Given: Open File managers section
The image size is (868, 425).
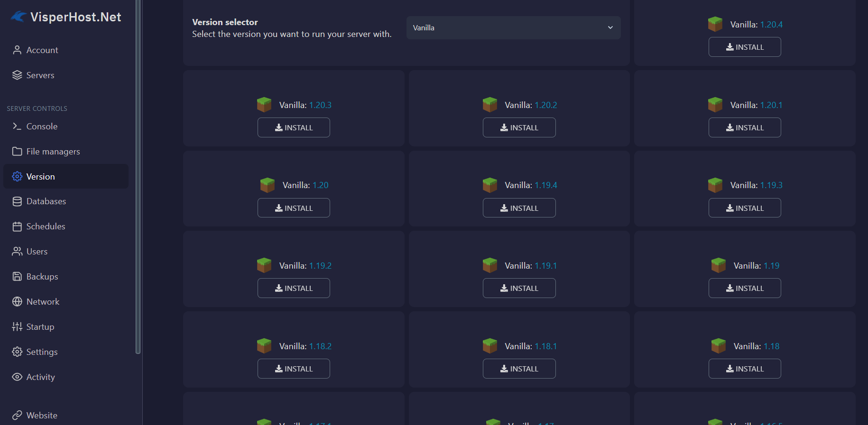Looking at the screenshot, I should (66, 152).
